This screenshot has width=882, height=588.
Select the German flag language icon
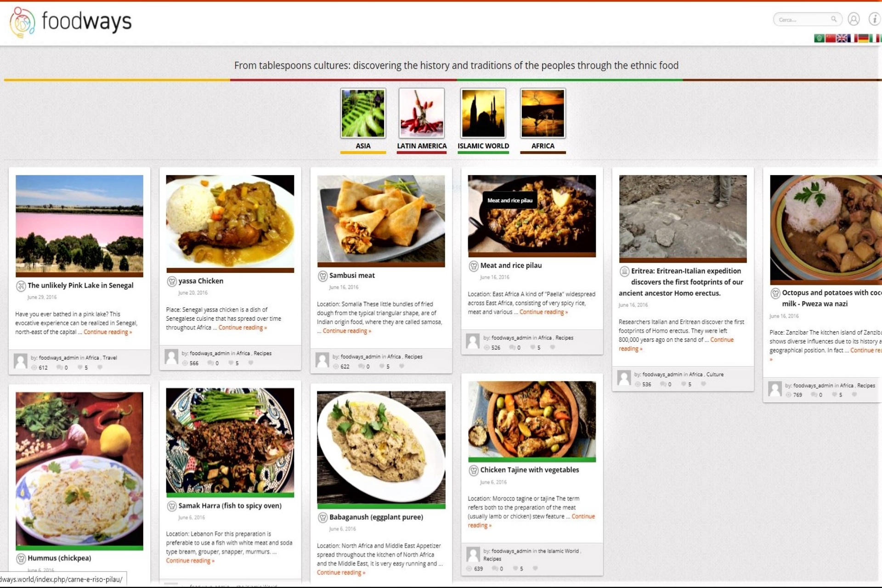[x=863, y=38]
